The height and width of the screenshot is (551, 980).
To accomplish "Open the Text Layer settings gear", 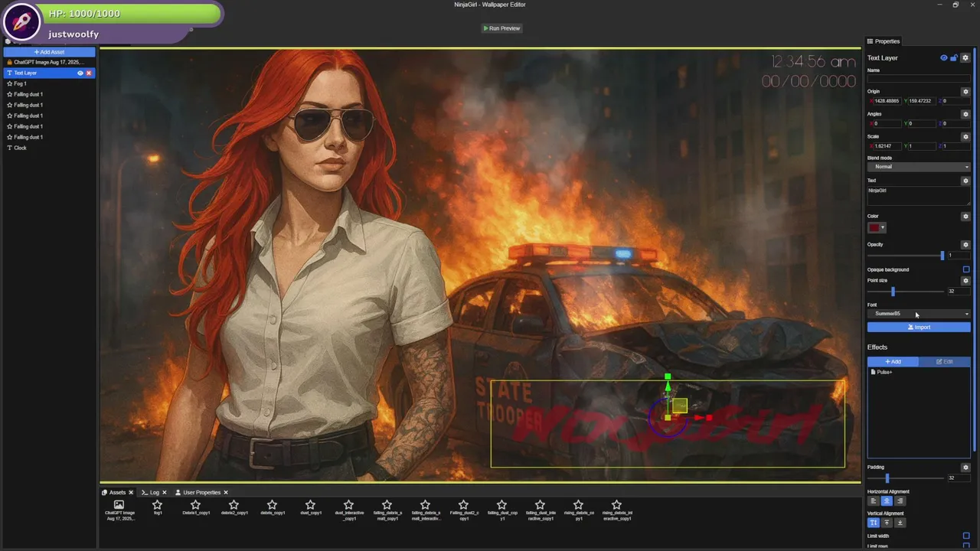I will pos(965,58).
